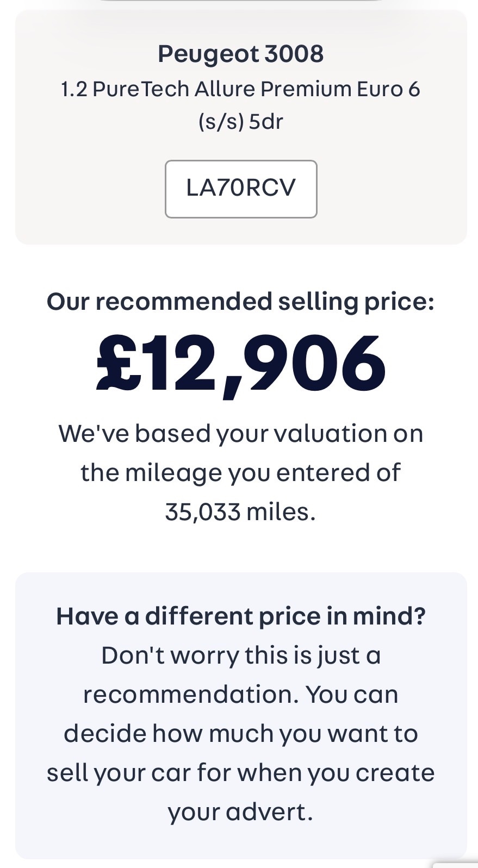Select the 35,033 miles value
478x868 pixels.
(x=240, y=511)
